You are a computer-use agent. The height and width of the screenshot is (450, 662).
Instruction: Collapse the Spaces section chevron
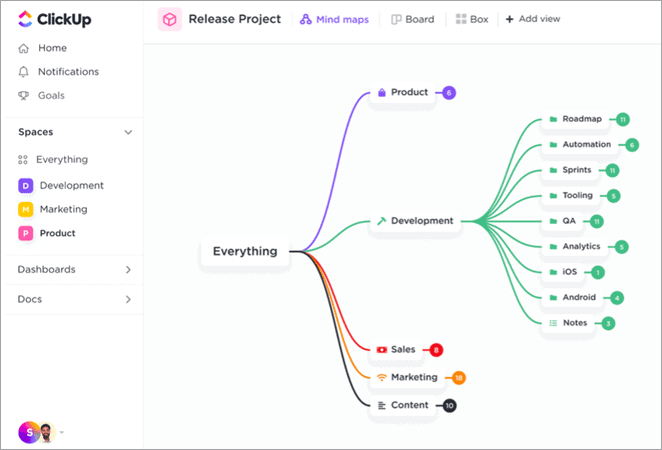point(127,132)
